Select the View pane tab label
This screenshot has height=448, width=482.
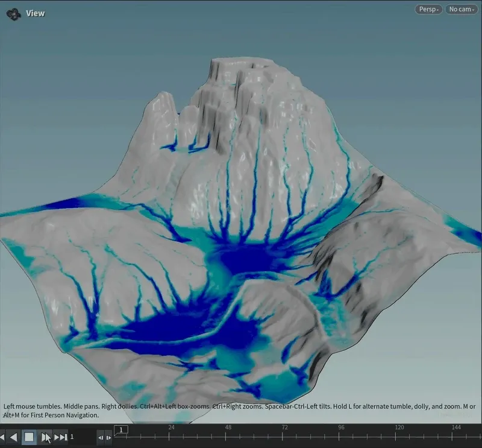[34, 12]
